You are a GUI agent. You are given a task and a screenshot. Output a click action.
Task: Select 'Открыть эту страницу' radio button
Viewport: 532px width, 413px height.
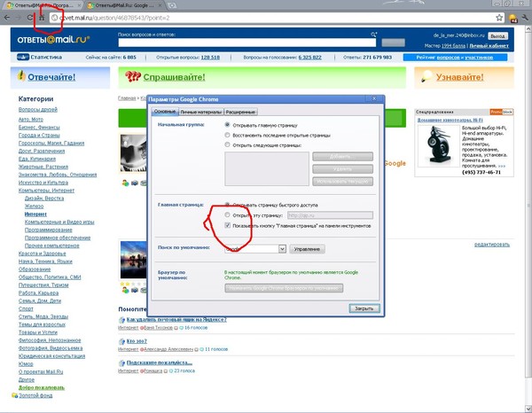click(x=227, y=214)
